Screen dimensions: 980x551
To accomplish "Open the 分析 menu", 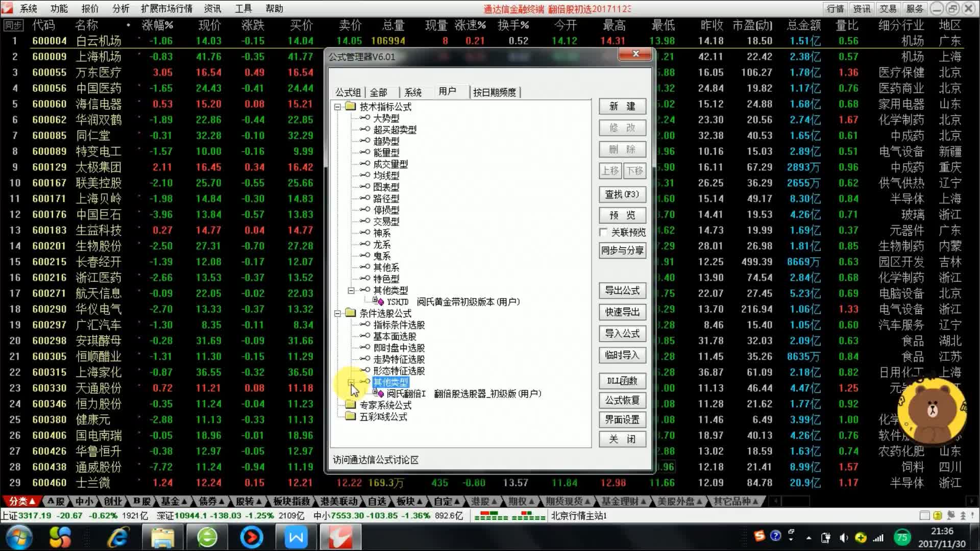I will coord(120,9).
